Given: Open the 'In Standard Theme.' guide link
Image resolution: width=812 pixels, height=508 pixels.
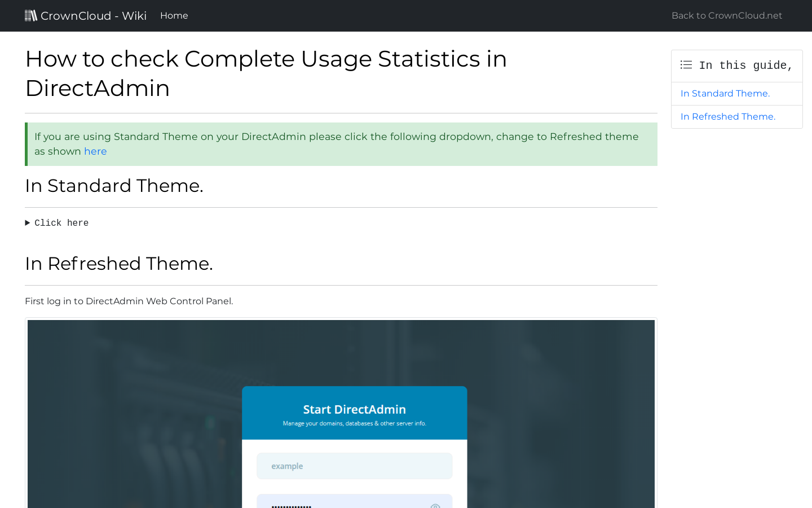Looking at the screenshot, I should 725,93.
